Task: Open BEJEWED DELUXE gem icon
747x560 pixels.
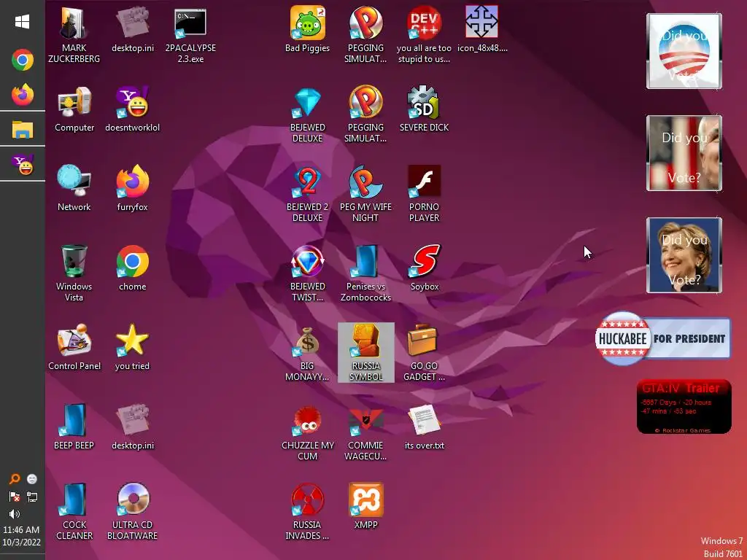Action: [307, 114]
